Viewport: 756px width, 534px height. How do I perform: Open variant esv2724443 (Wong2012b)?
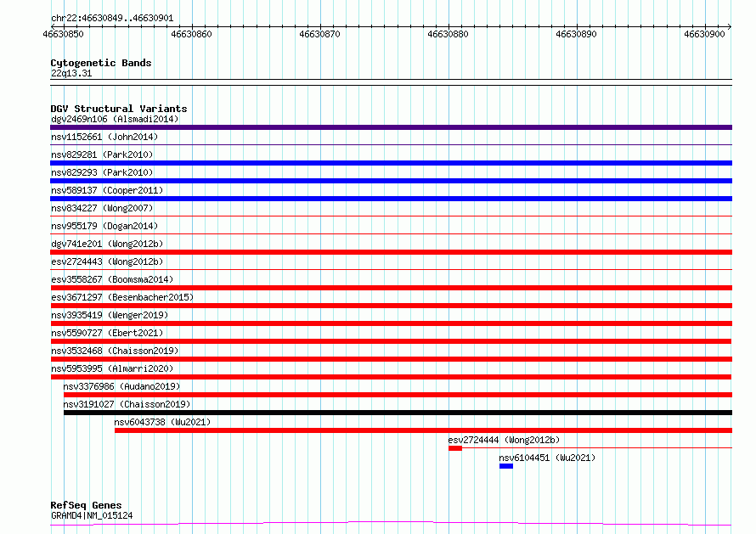(x=107, y=261)
